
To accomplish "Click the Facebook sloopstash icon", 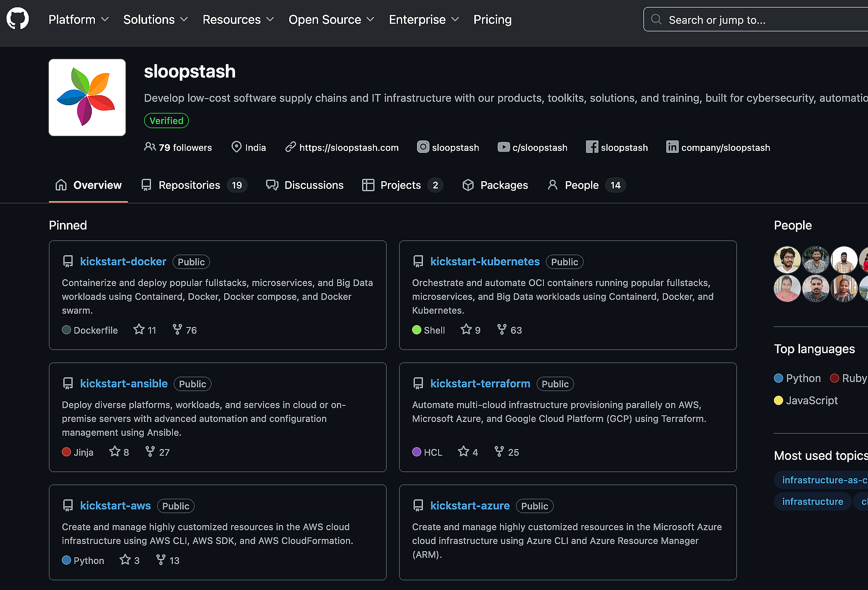I will [x=592, y=147].
